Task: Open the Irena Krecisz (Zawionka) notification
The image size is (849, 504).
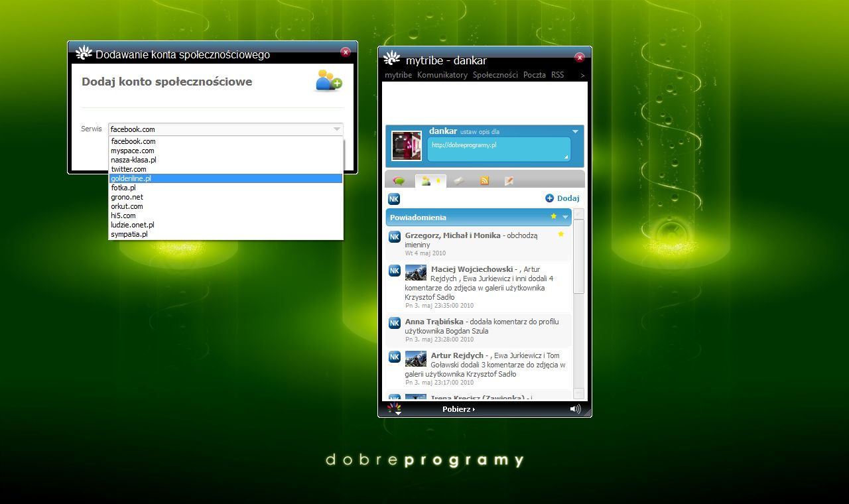Action: click(x=478, y=397)
